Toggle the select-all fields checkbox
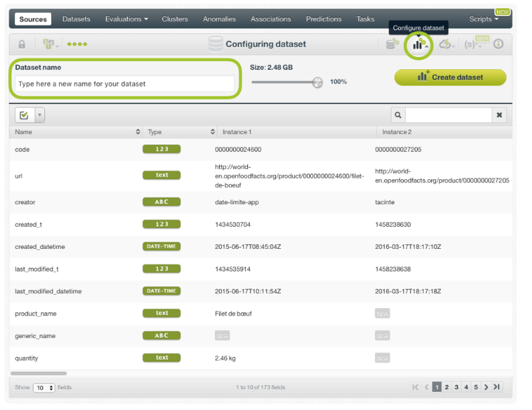Screen dimensions: 532x410 coord(23,115)
